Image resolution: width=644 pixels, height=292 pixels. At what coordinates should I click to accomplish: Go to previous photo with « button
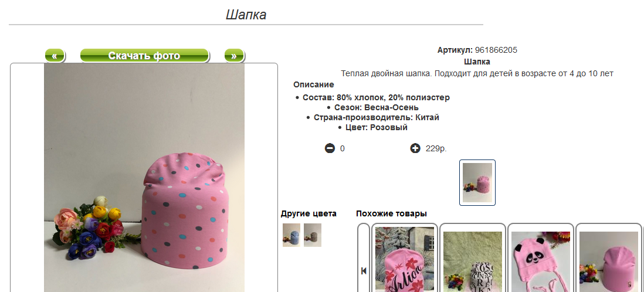(55, 56)
